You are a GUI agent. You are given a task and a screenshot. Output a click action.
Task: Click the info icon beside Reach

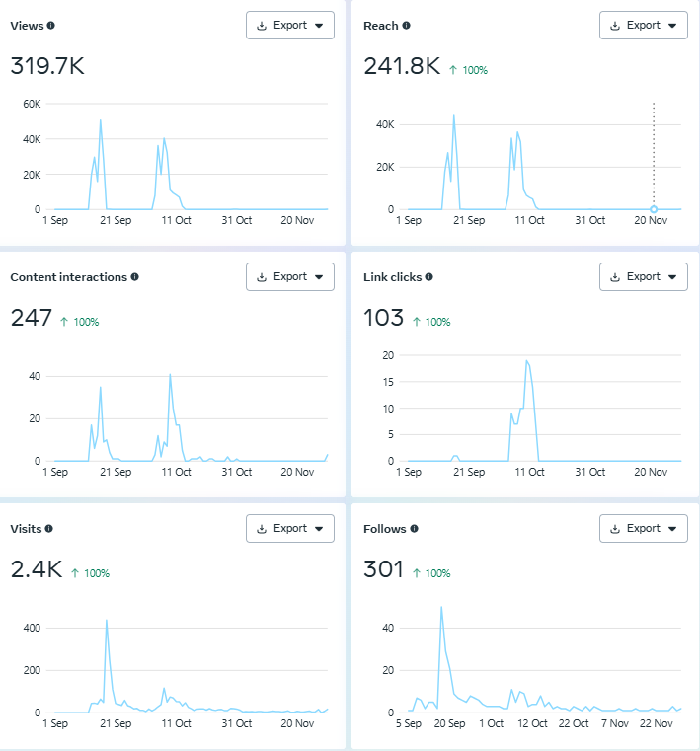pyautogui.click(x=406, y=26)
